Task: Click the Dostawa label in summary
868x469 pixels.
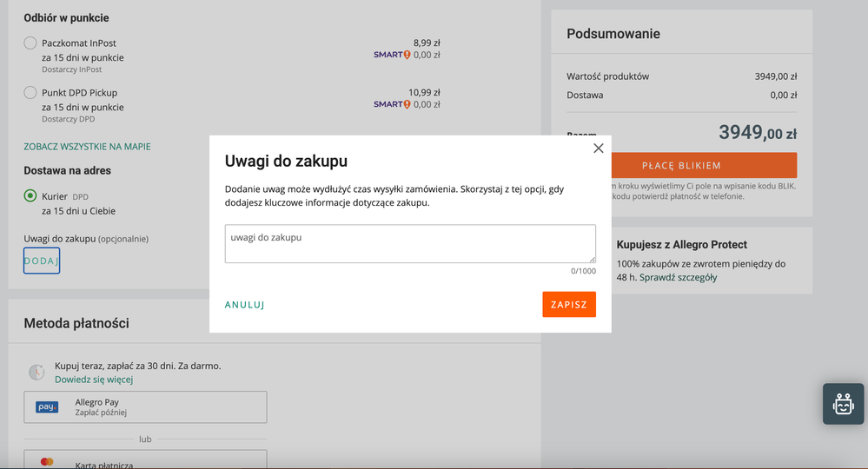Action: [x=585, y=96]
